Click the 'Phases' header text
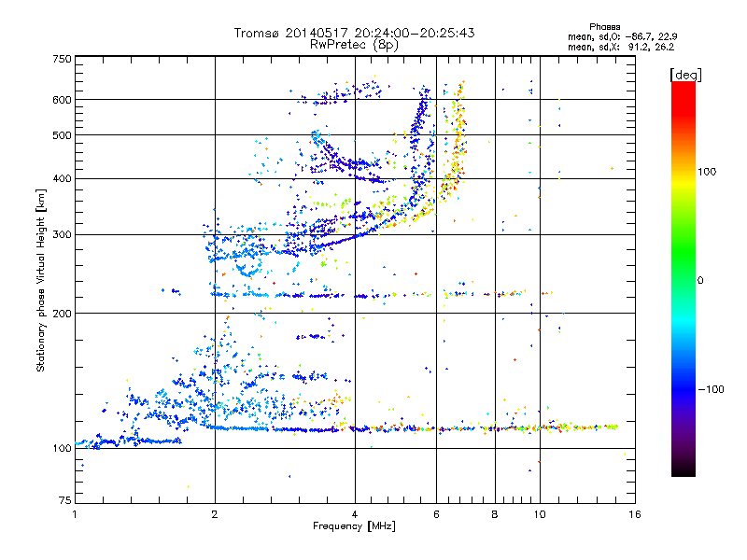This screenshot has width=747, height=560. click(x=604, y=27)
